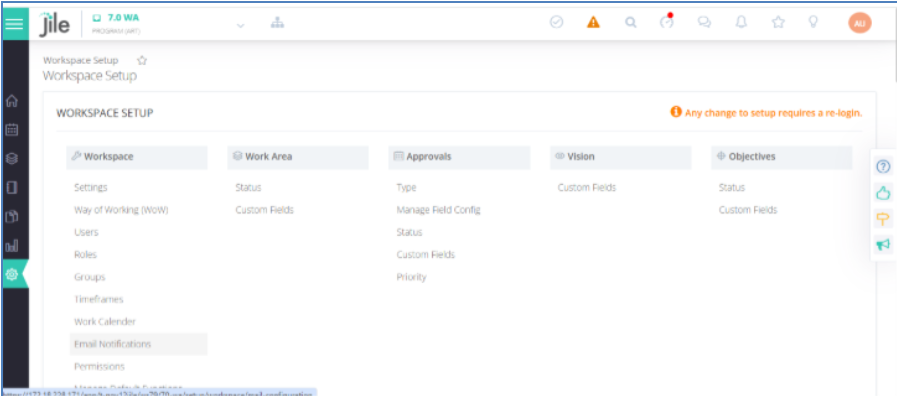Open the documents icon in sidebar
Image resolution: width=897 pixels, height=396 pixels.
tap(11, 217)
